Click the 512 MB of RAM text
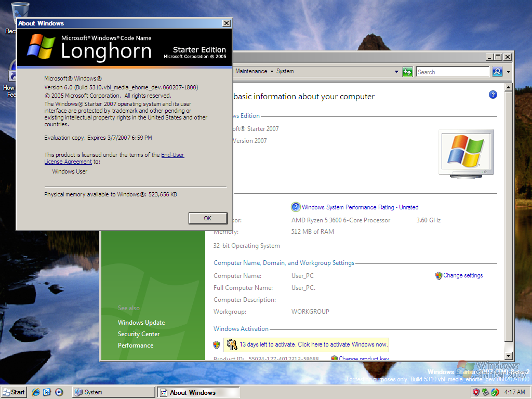The width and height of the screenshot is (532, 399). [x=312, y=232]
